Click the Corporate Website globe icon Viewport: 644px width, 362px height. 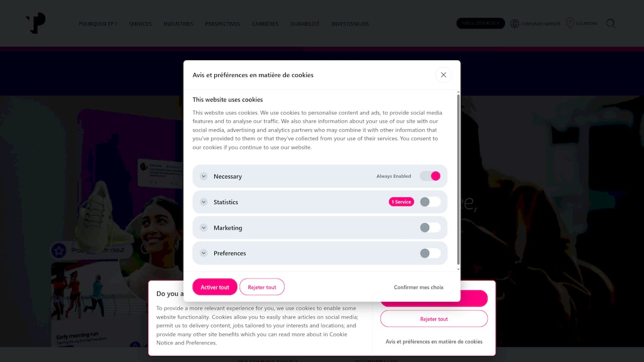click(515, 24)
